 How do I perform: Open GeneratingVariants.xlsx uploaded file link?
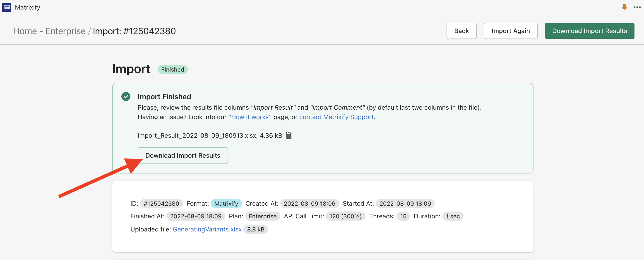click(x=207, y=229)
